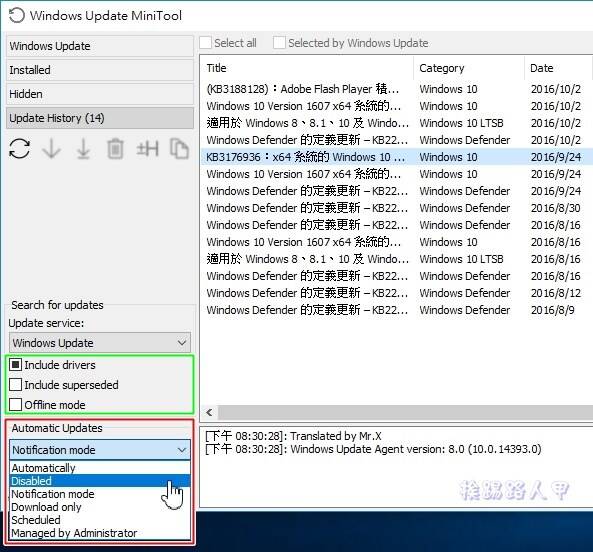Pick Notification mode list option
593x552 pixels.
tap(100, 494)
